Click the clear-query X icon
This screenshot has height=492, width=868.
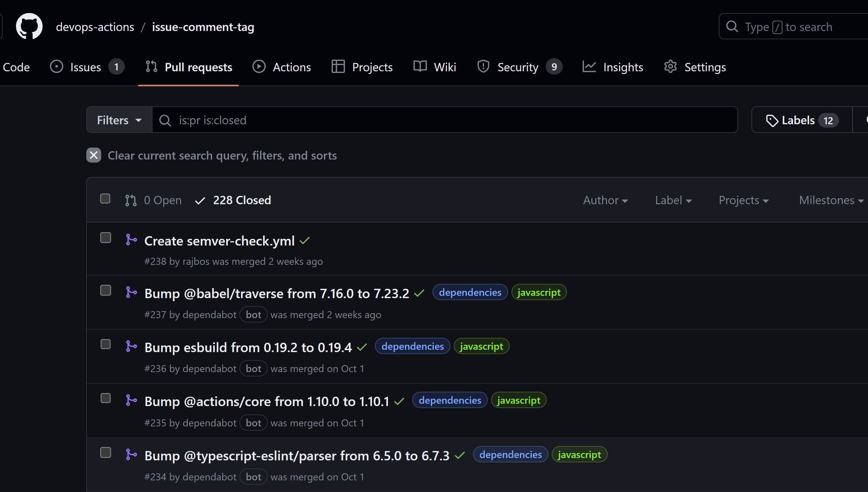[94, 155]
